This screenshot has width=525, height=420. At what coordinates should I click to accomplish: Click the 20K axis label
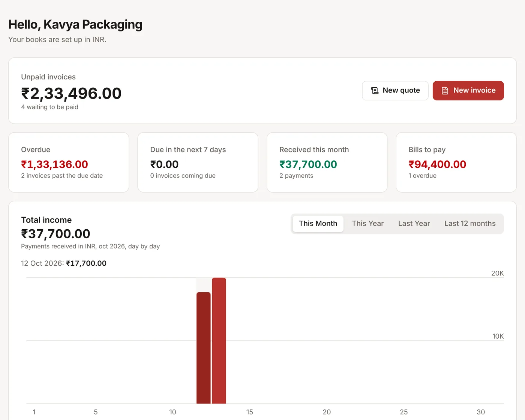[497, 274]
